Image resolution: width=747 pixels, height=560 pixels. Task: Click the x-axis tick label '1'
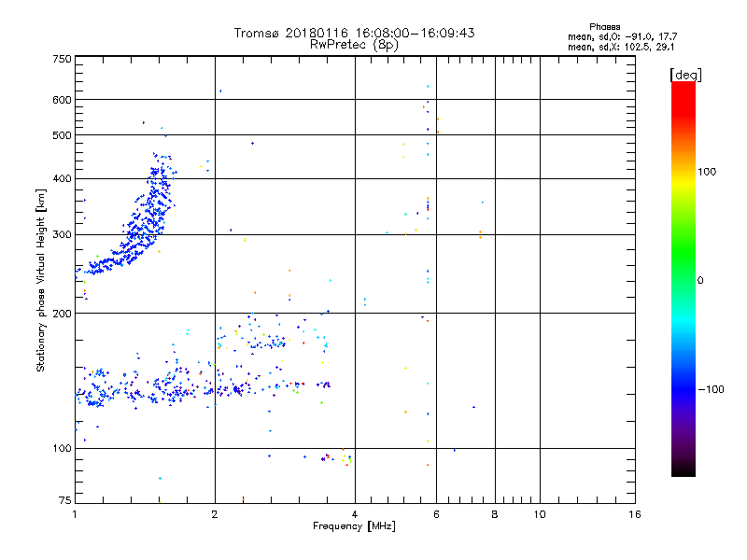click(75, 514)
